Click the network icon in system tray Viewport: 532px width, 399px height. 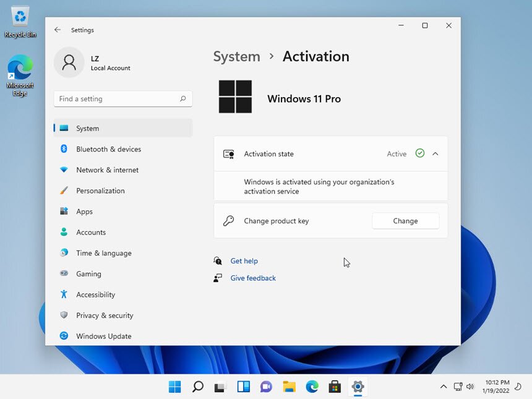pos(458,387)
